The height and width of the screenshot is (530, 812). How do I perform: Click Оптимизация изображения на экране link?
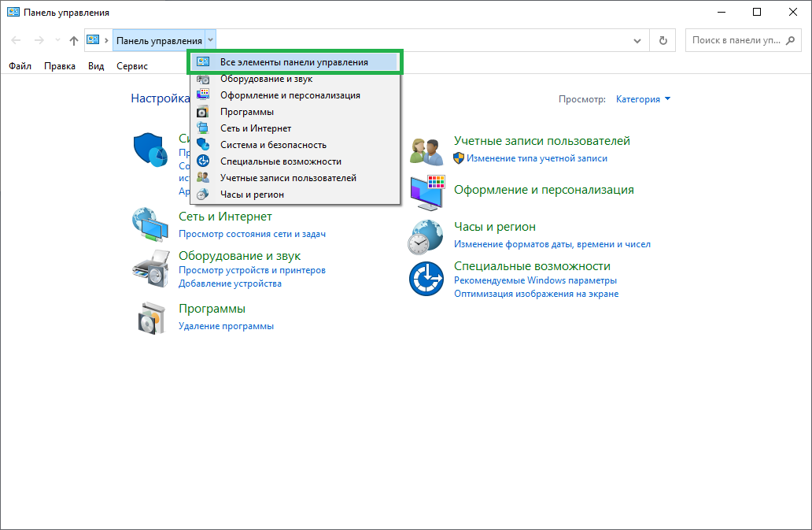click(x=536, y=295)
